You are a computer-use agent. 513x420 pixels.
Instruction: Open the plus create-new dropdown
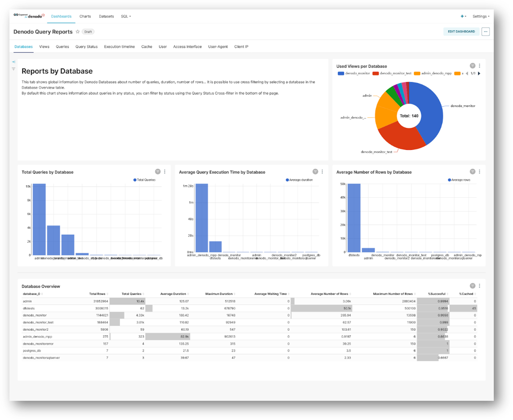[x=463, y=16]
